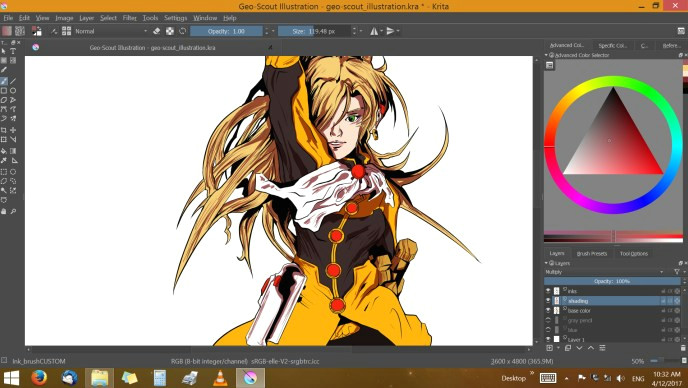Screen dimensions: 688x388
Task: Select the Color Picker eyedropper tool
Action: point(4,160)
